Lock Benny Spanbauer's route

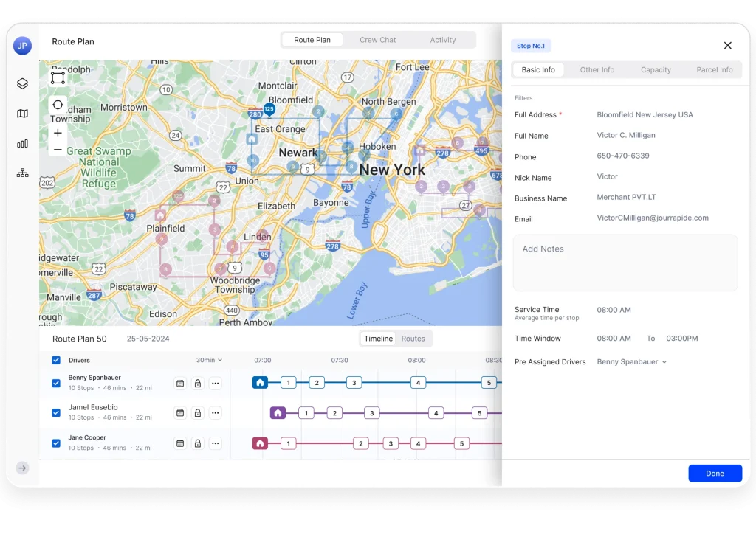pyautogui.click(x=198, y=384)
